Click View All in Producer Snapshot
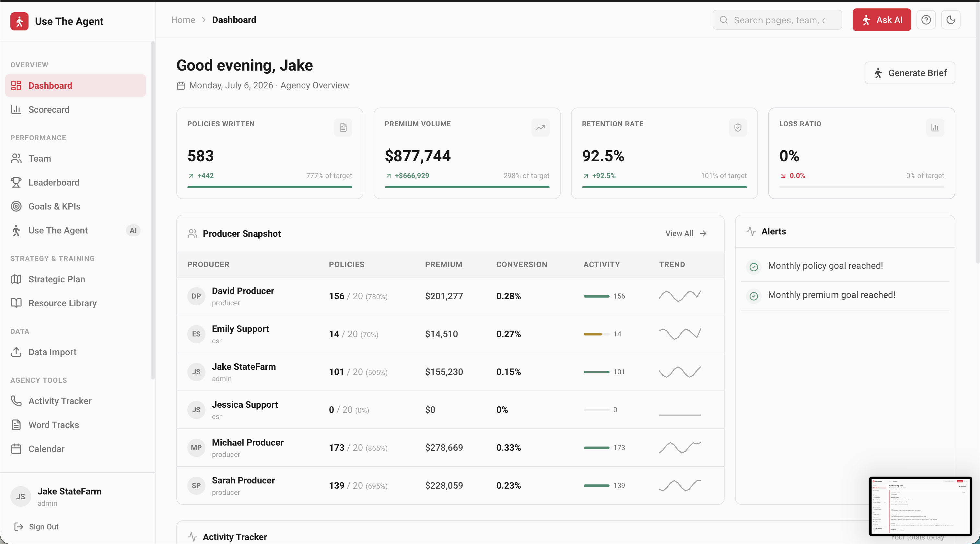980x544 pixels. 686,233
